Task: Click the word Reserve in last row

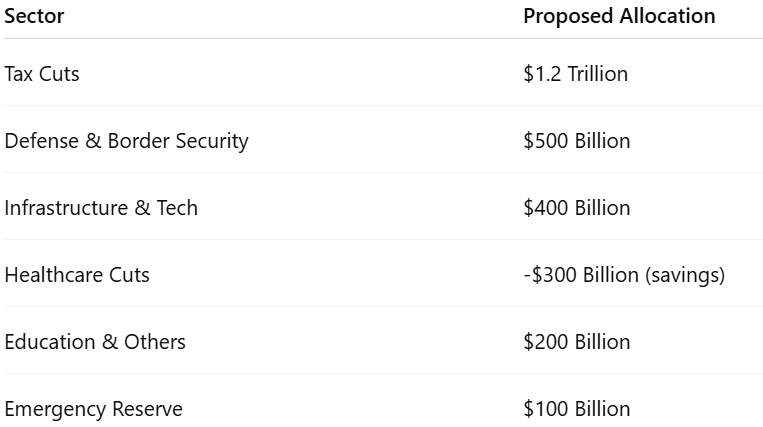Action: click(147, 409)
